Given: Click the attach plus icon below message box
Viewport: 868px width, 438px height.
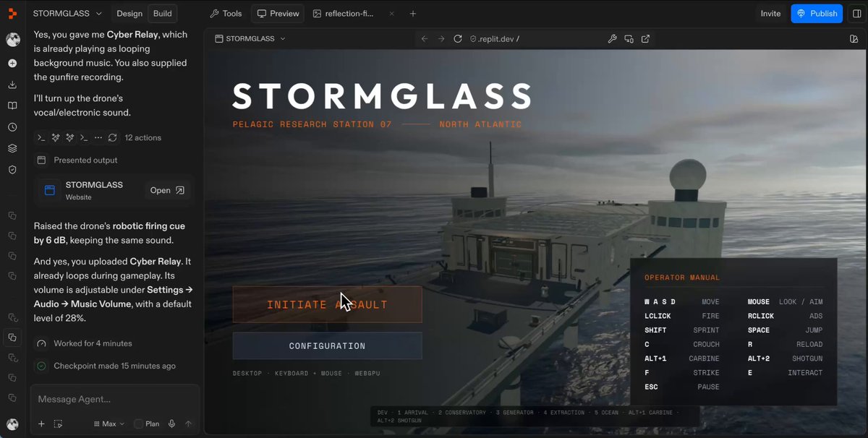Looking at the screenshot, I should (41, 424).
